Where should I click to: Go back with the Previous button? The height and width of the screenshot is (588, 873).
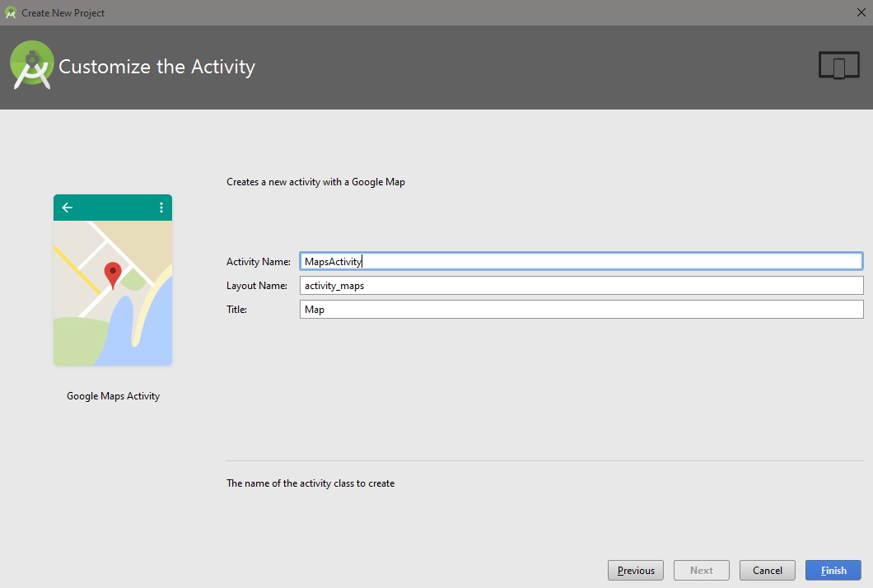[x=636, y=570]
